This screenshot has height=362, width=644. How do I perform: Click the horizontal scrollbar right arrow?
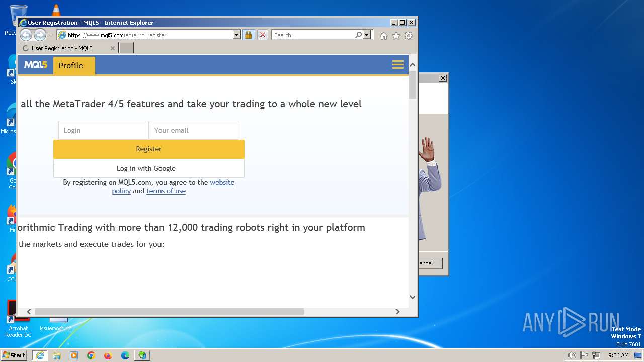[x=397, y=312]
